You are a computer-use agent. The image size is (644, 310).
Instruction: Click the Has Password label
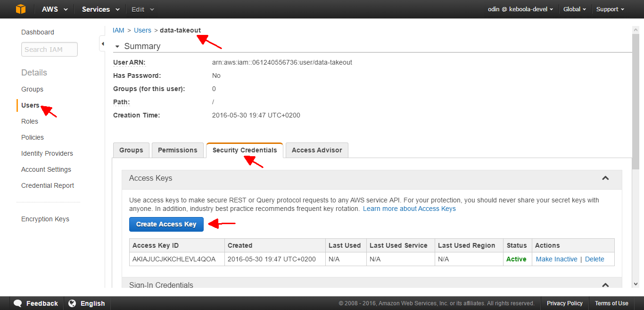click(x=137, y=75)
